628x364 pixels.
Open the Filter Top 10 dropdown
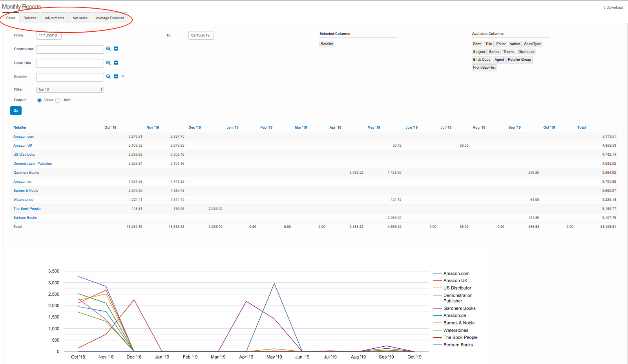(70, 89)
